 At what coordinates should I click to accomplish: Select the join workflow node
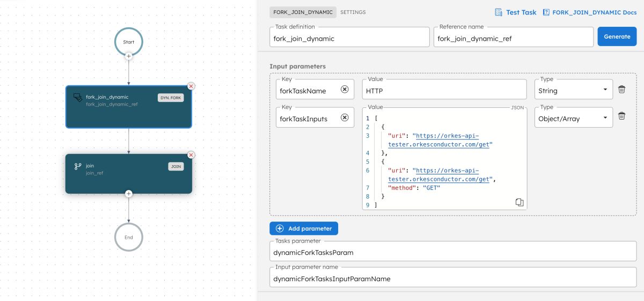(x=129, y=174)
